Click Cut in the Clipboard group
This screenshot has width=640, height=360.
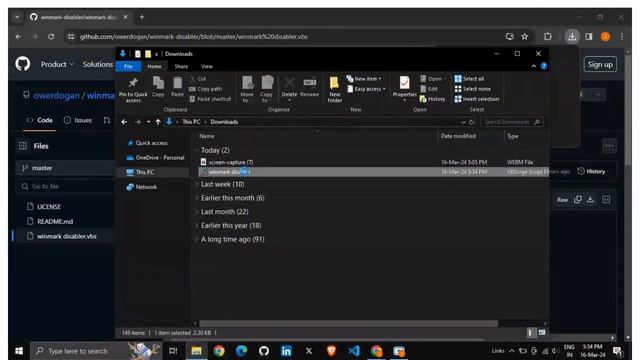tap(198, 79)
